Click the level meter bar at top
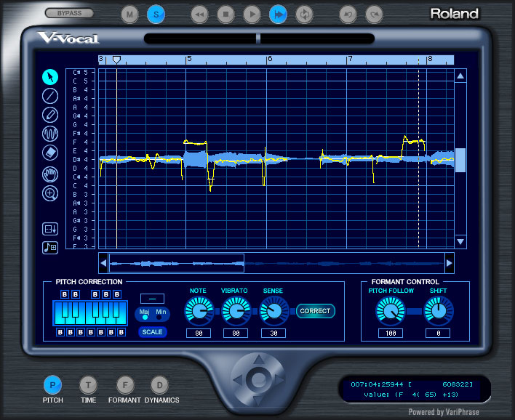This screenshot has height=420, width=515. [259, 39]
